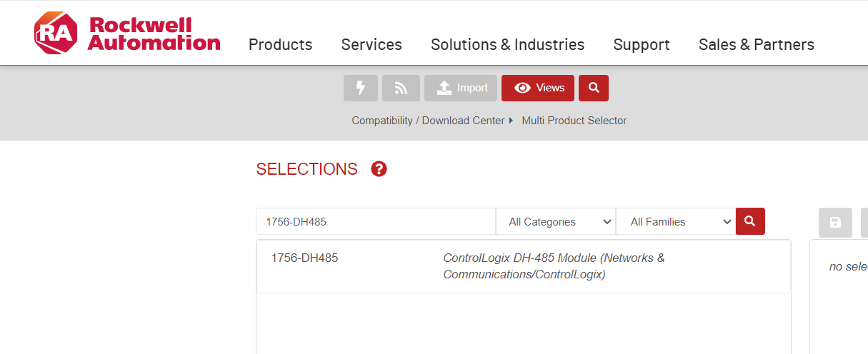Open the Services menu

click(371, 44)
